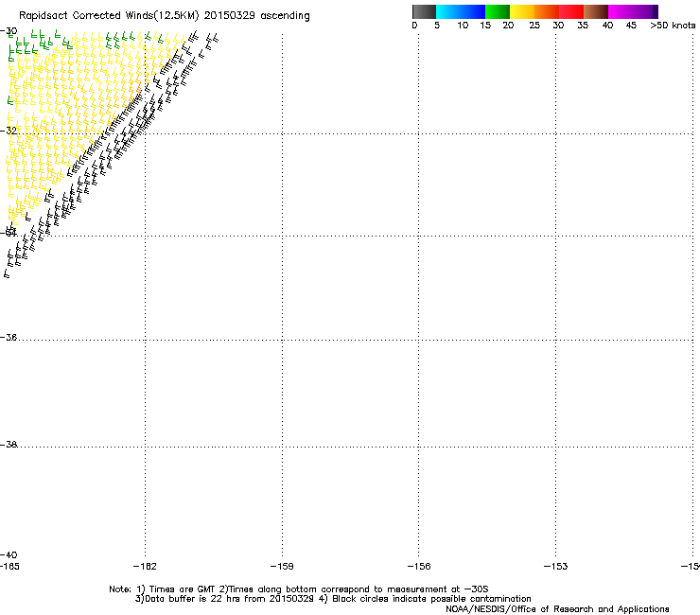Click the '-159' longitude axis label
The height and width of the screenshot is (615, 700).
point(282,567)
